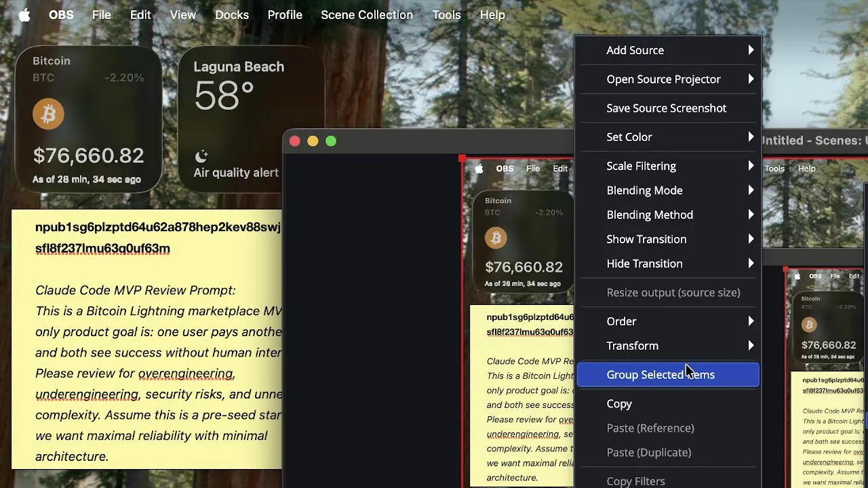The width and height of the screenshot is (868, 488).
Task: Click OBS window green zoom button
Action: tap(331, 141)
